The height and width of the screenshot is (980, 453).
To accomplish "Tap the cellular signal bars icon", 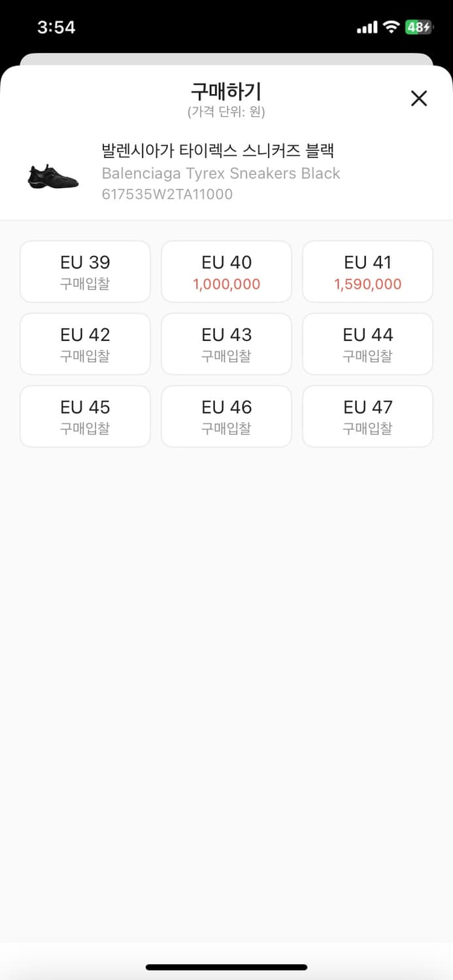I will (366, 26).
